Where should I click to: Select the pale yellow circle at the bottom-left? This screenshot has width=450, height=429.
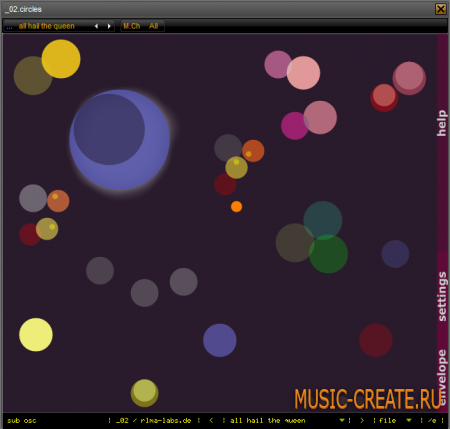[36, 335]
